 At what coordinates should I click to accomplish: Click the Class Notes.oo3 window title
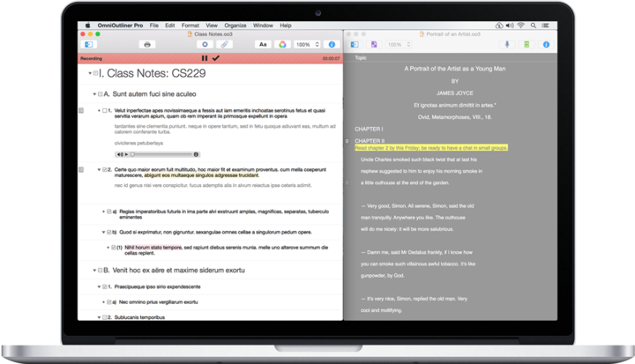[x=213, y=34]
